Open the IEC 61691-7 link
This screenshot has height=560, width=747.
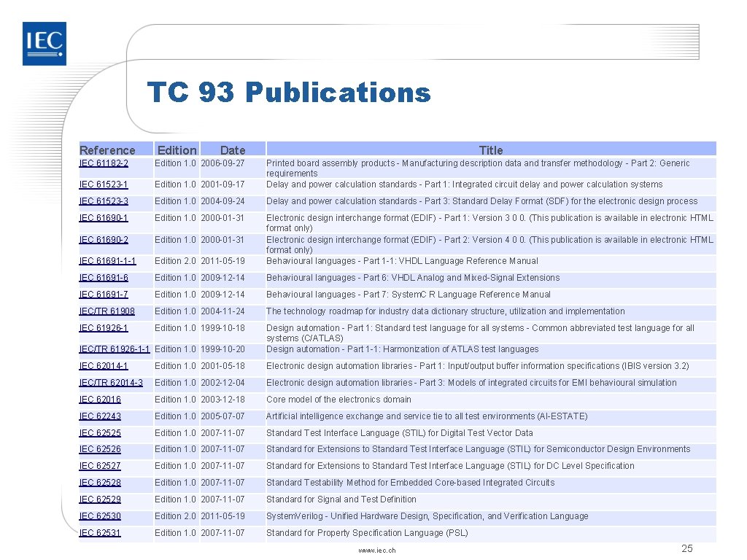(x=104, y=295)
